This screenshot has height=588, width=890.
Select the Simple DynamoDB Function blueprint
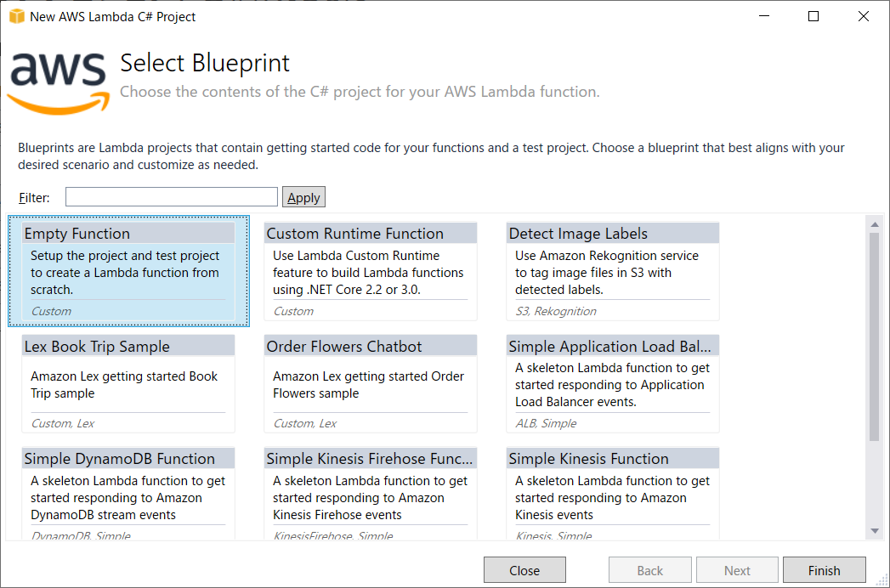tap(128, 493)
